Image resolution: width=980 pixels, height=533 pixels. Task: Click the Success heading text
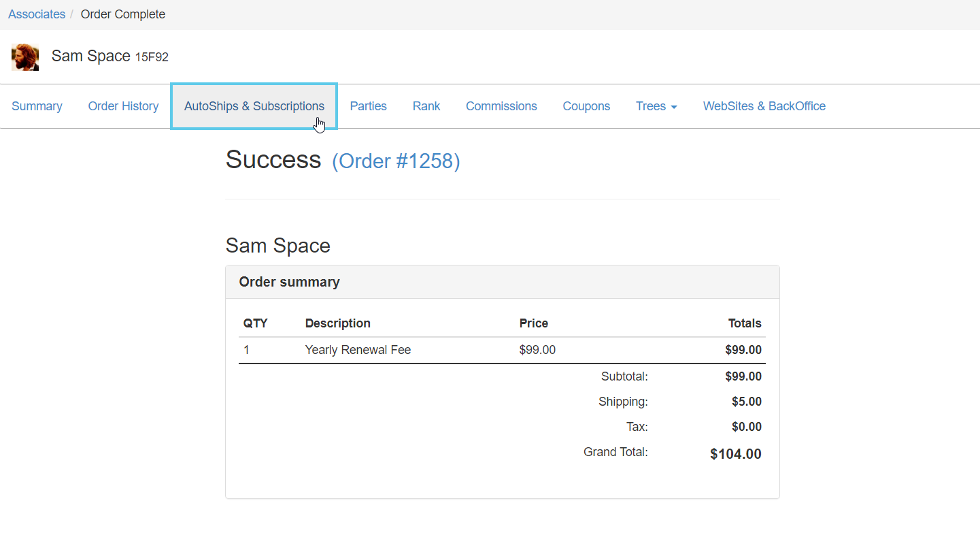click(273, 160)
